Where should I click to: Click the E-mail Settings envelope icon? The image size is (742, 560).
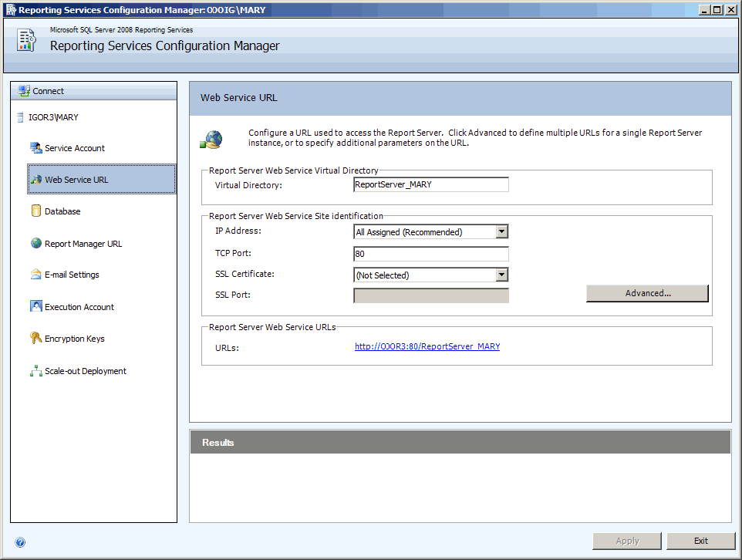coord(36,274)
